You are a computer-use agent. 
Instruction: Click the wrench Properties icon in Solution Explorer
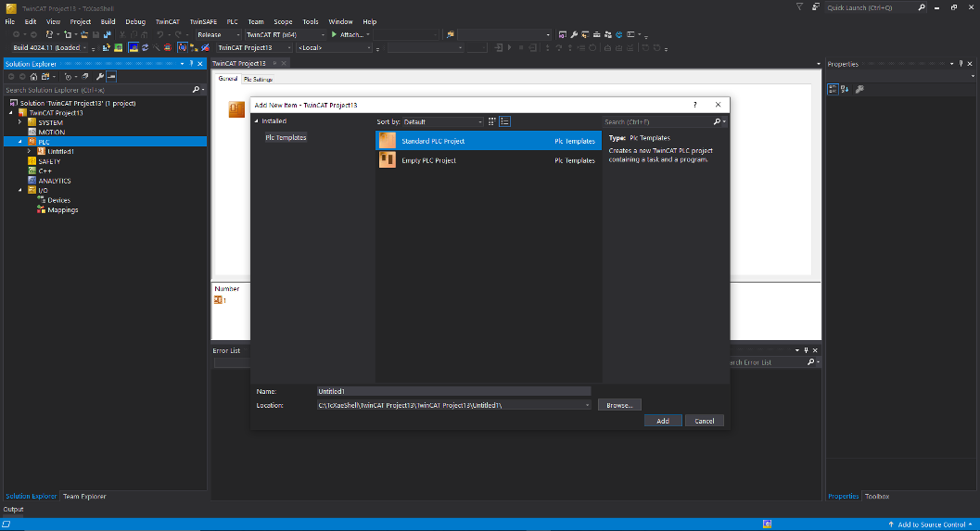point(99,76)
